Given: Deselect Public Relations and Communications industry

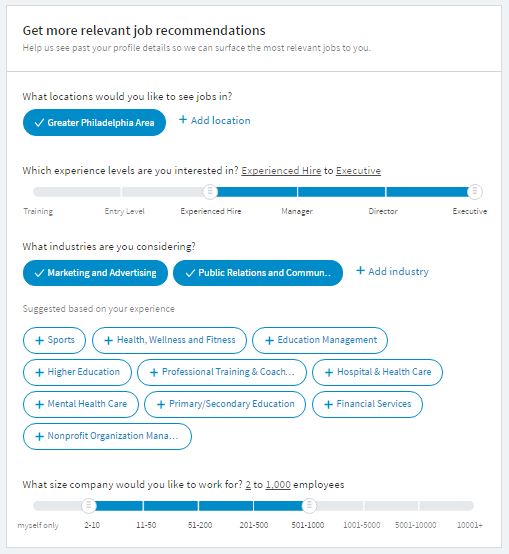Looking at the screenshot, I should 258,273.
